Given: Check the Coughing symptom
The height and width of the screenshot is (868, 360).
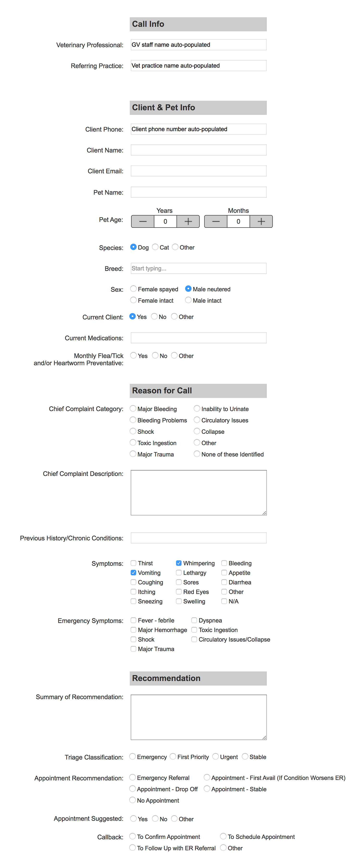Looking at the screenshot, I should [133, 582].
